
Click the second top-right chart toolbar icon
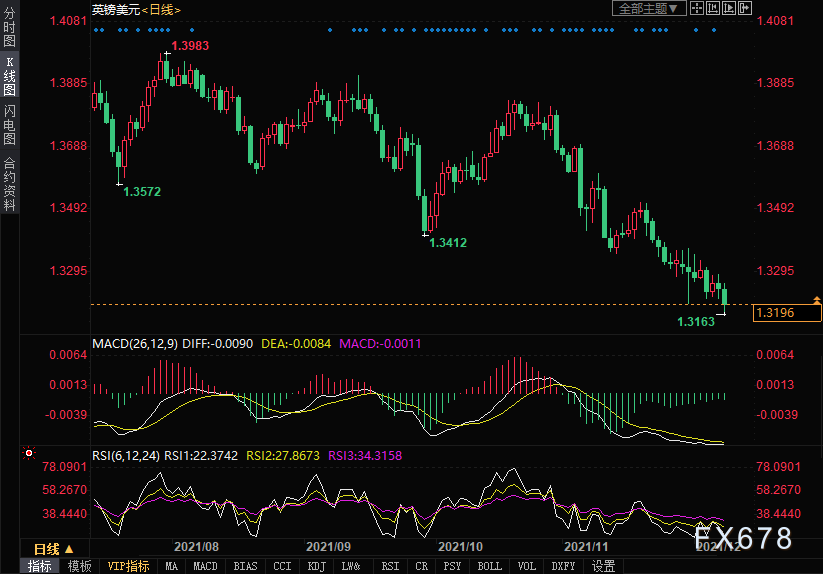712,8
